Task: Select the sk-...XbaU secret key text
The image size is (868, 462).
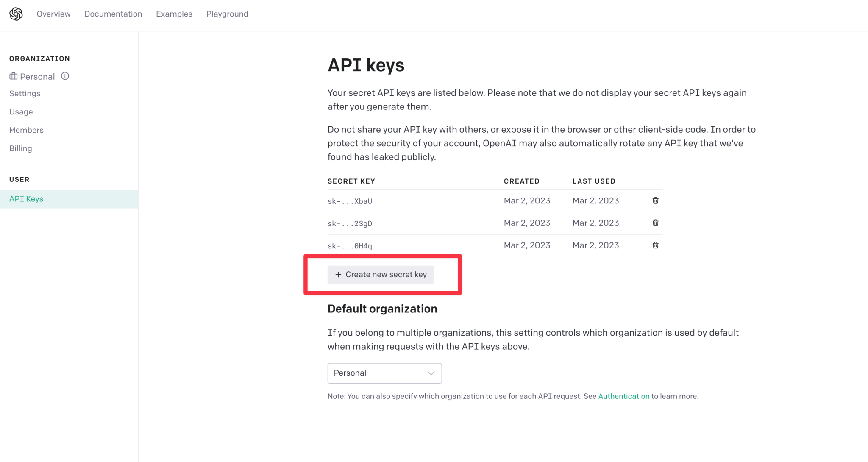Action: tap(350, 201)
